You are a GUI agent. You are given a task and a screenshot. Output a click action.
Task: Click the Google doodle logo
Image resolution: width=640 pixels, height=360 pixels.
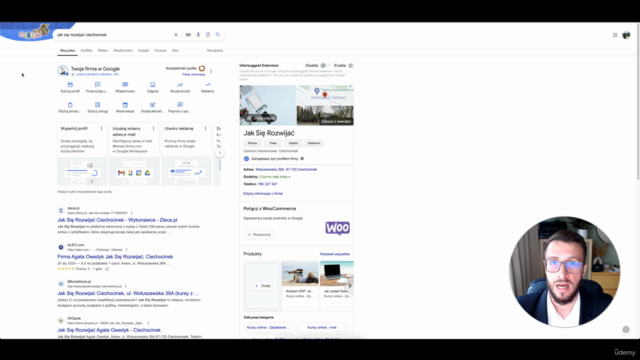[35, 32]
